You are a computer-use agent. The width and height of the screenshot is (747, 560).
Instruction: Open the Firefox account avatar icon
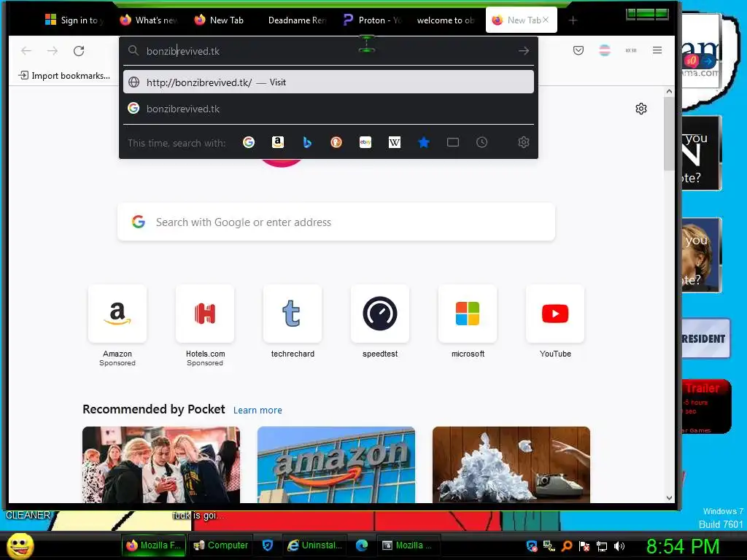(x=605, y=50)
